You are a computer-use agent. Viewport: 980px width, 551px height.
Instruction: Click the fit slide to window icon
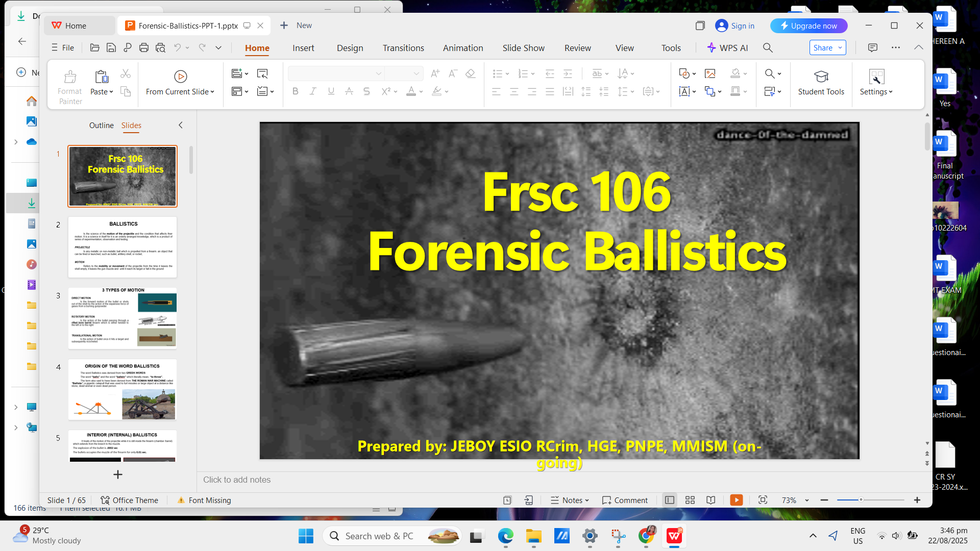763,500
